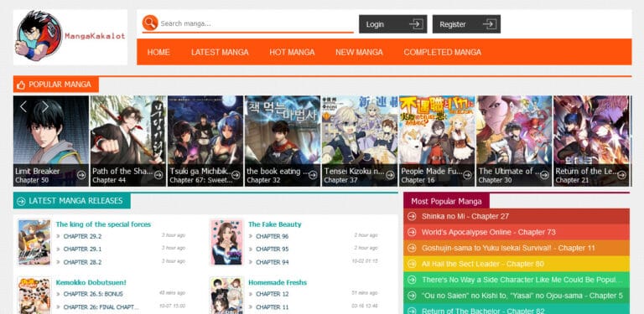Image resolution: width=644 pixels, height=314 pixels.
Task: Click arrow icon on People Made Fun tile
Action: pos(467,176)
